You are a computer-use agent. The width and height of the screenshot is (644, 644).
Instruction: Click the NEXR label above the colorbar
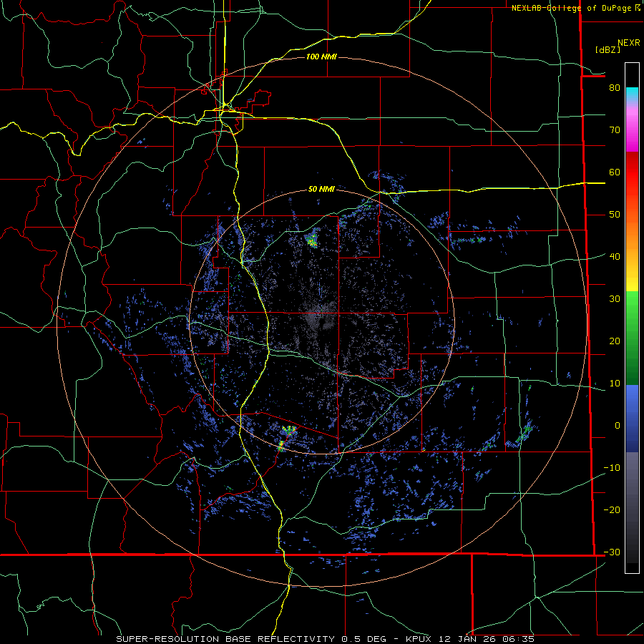pos(628,43)
